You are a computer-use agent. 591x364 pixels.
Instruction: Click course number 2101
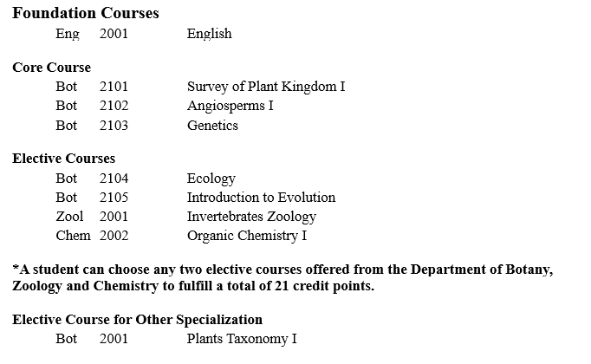[114, 87]
